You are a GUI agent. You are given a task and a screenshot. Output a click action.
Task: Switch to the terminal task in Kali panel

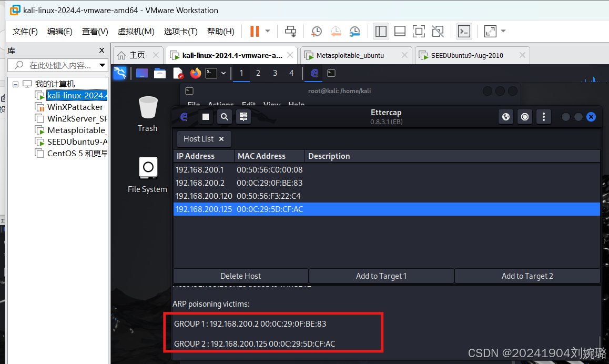331,73
